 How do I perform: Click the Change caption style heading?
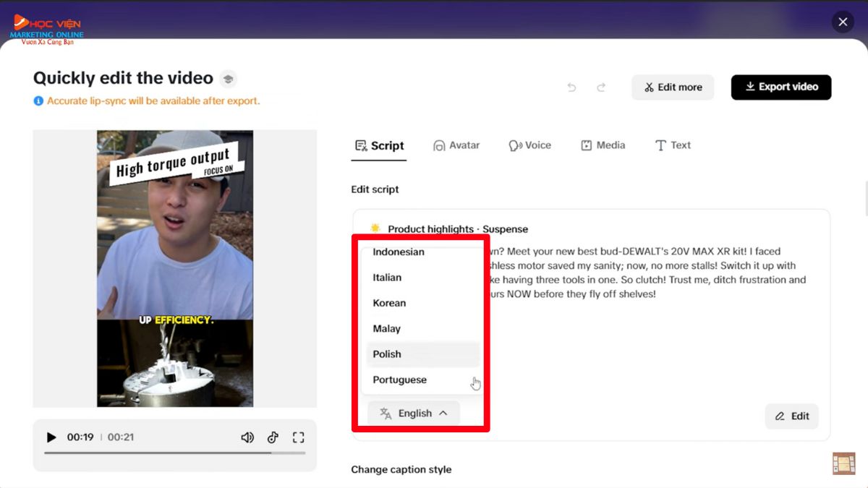[x=401, y=470]
